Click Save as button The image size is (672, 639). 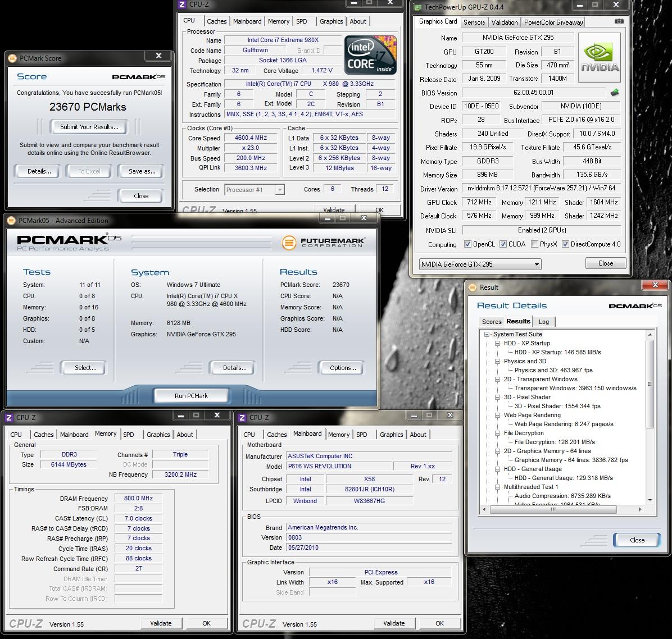click(142, 171)
